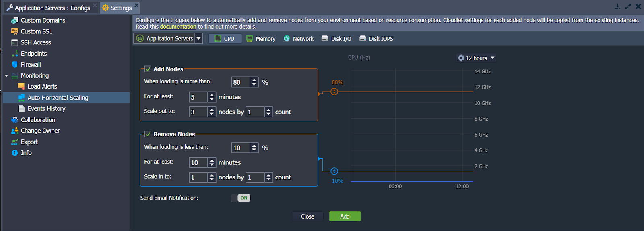
Task: Click the For at least 10 minutes field
Action: pos(198,162)
